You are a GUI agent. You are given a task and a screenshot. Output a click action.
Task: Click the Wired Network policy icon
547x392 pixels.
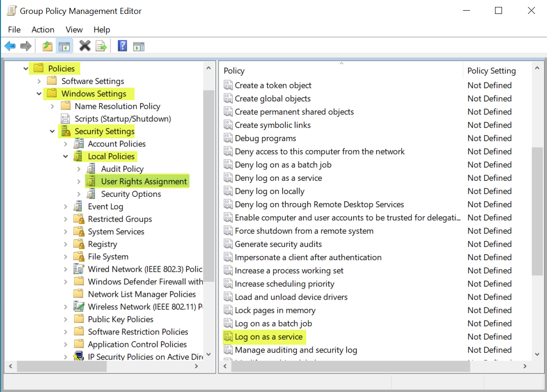79,269
